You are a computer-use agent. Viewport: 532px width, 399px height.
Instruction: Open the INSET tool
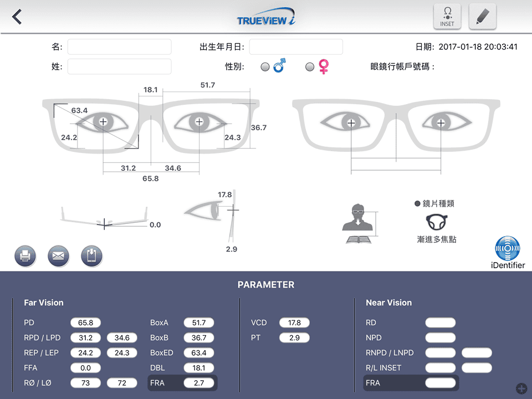[447, 17]
